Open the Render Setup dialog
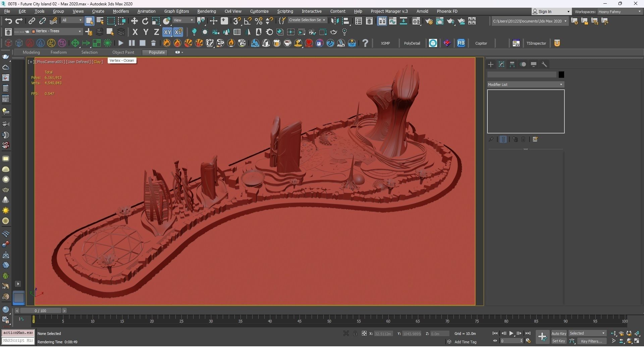Viewport: 644px width, 349px height. tap(429, 21)
